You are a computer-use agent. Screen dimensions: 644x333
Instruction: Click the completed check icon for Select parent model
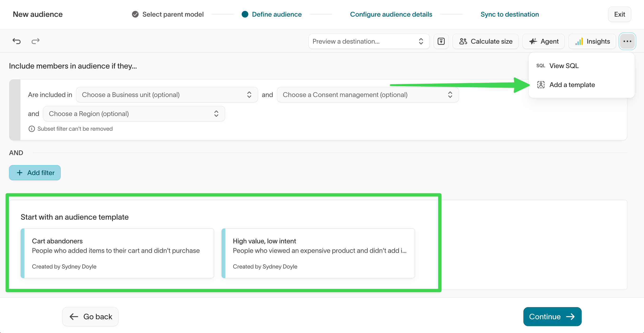pos(135,14)
